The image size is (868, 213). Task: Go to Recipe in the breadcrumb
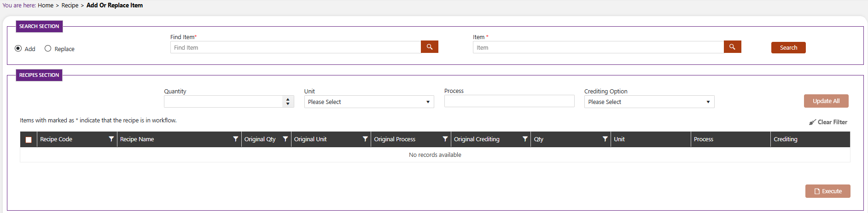click(70, 6)
